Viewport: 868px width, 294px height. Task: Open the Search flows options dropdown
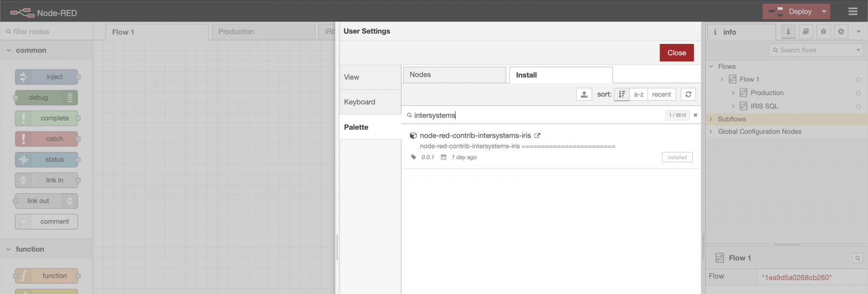(x=858, y=50)
